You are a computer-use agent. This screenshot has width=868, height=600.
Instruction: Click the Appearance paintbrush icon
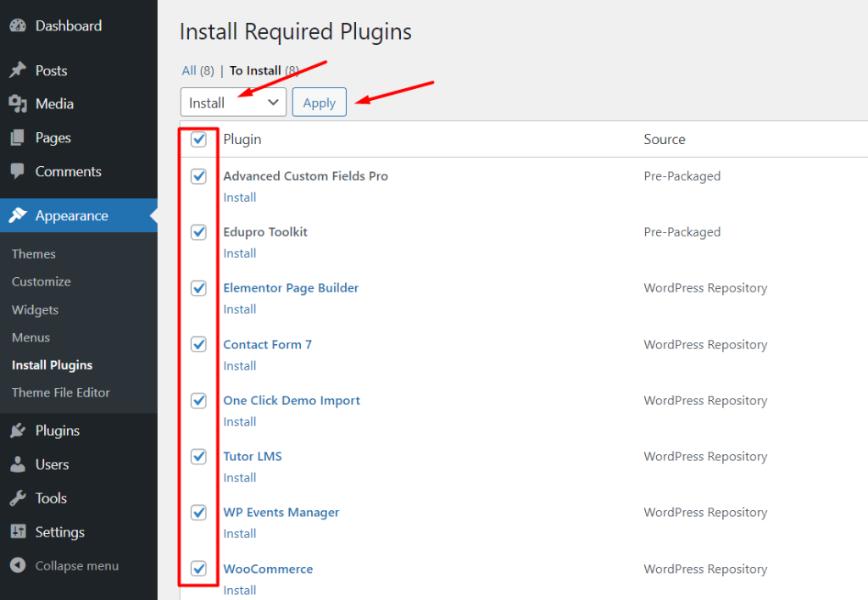(18, 215)
